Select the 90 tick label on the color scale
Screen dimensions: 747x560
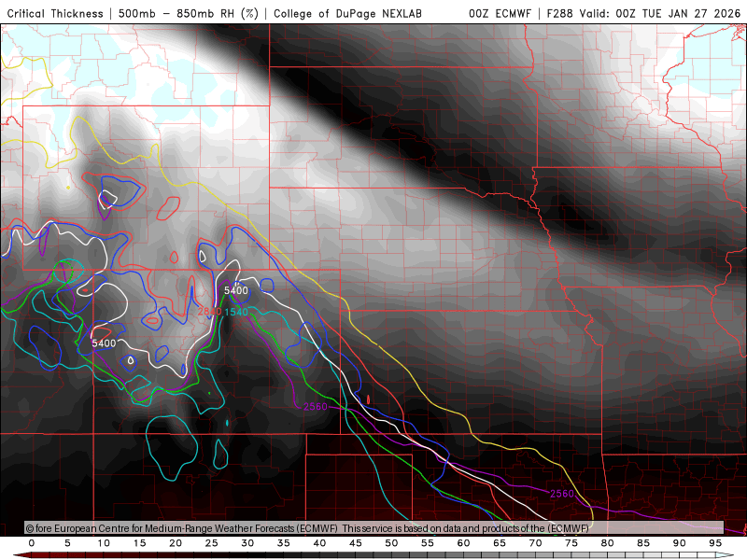coord(680,543)
